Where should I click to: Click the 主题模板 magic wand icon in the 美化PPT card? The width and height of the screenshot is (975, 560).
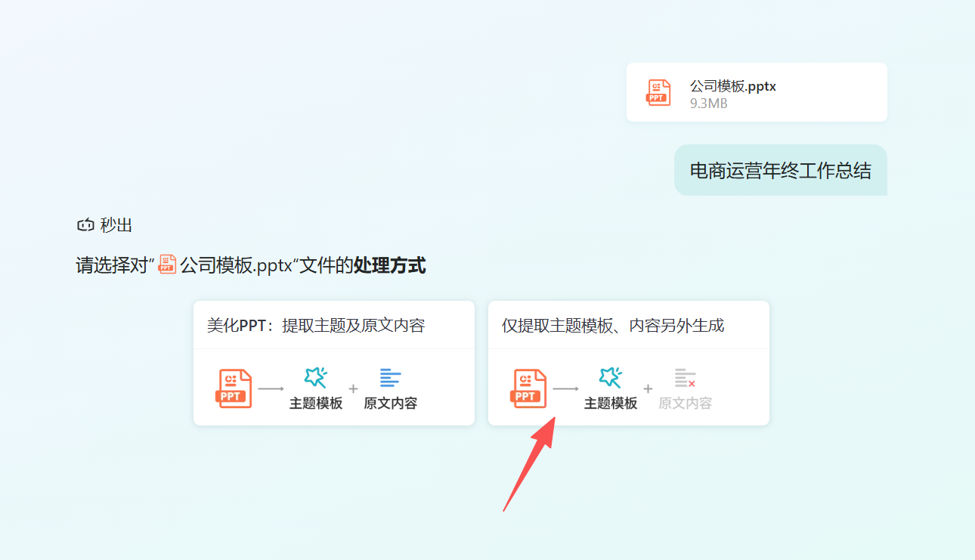pos(315,377)
